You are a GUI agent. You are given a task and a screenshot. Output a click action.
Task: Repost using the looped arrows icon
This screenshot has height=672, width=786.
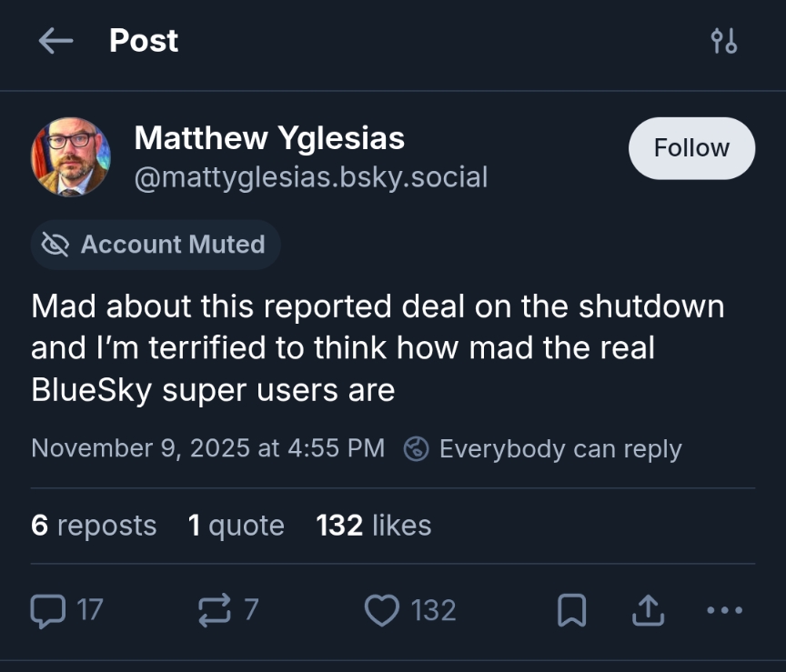click(x=215, y=610)
